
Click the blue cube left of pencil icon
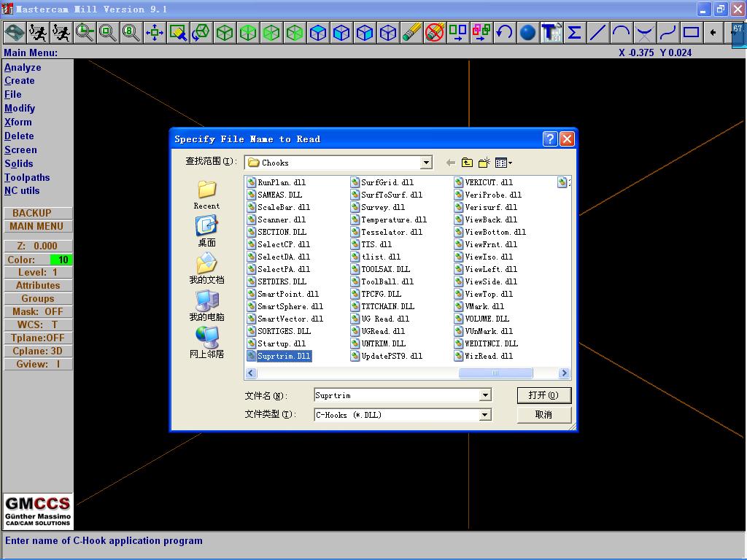[x=388, y=32]
